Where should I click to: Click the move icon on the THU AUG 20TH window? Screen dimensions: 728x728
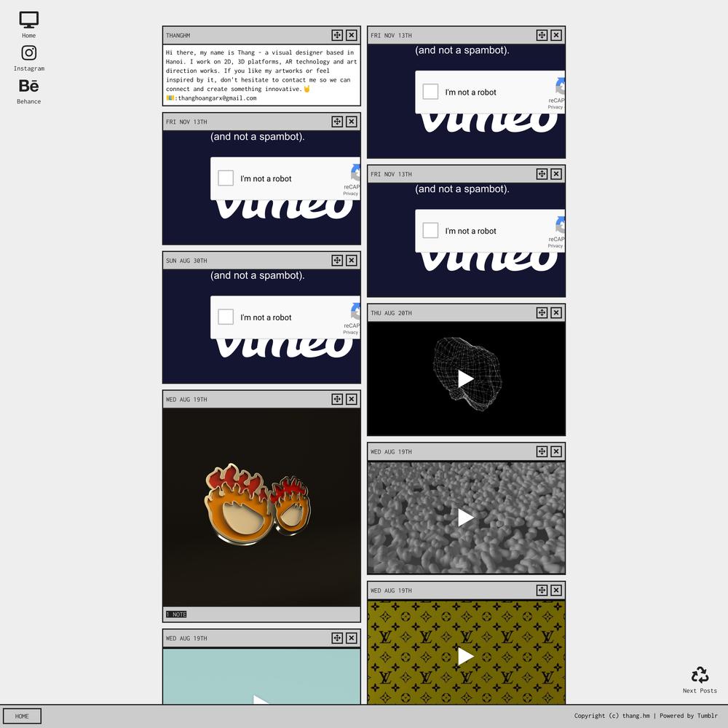pos(542,313)
